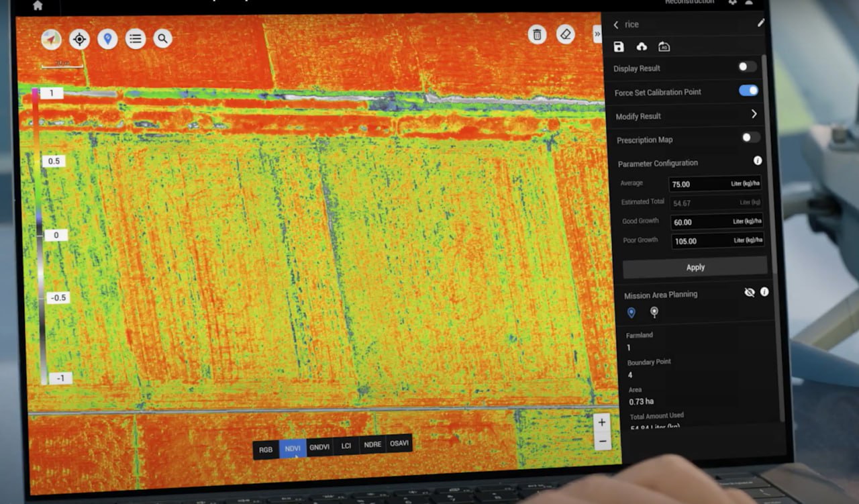The height and width of the screenshot is (504, 859).
Task: Switch to the GNDVI index tab
Action: (319, 447)
